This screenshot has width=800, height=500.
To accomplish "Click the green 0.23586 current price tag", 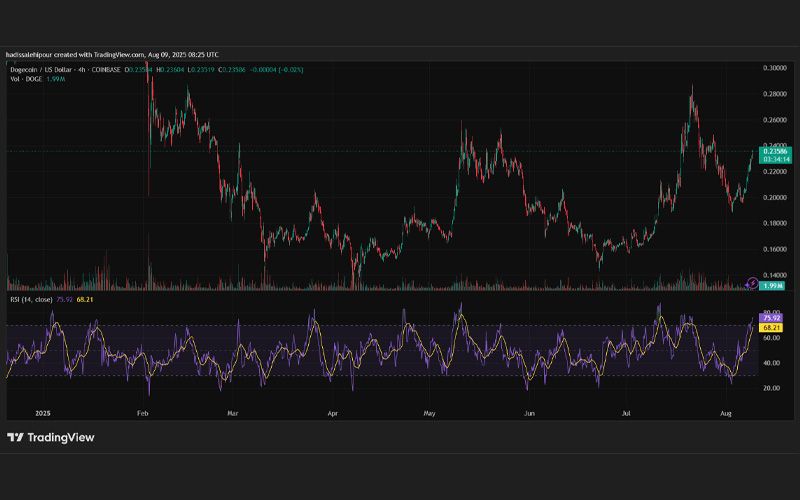I will coord(776,151).
